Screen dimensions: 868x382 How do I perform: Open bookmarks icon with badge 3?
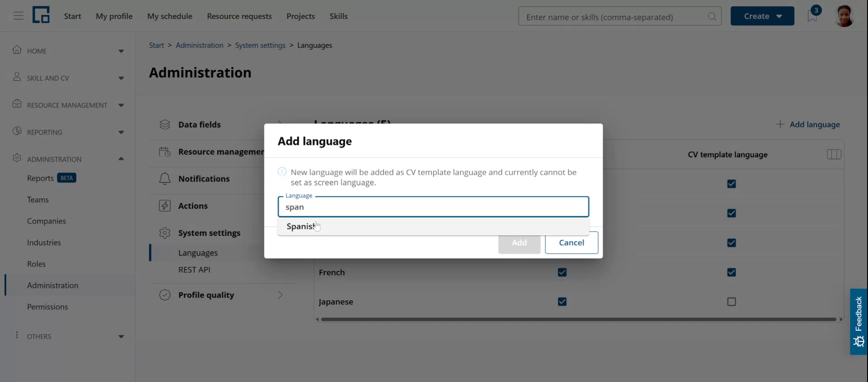coord(812,15)
